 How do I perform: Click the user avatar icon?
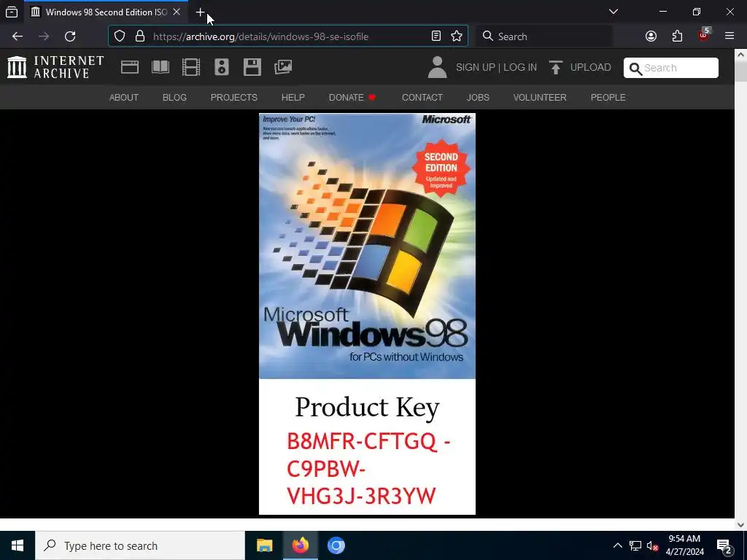pos(438,67)
